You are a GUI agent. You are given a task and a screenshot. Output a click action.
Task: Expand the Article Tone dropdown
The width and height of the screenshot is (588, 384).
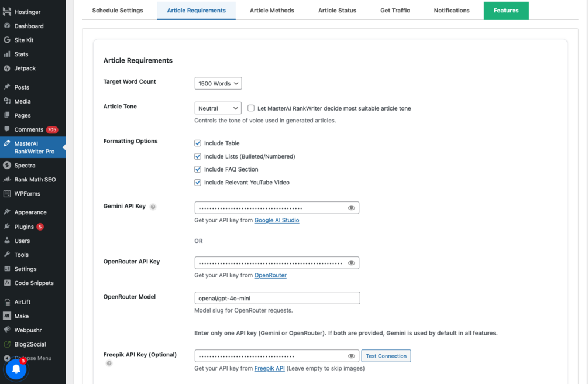coord(218,108)
